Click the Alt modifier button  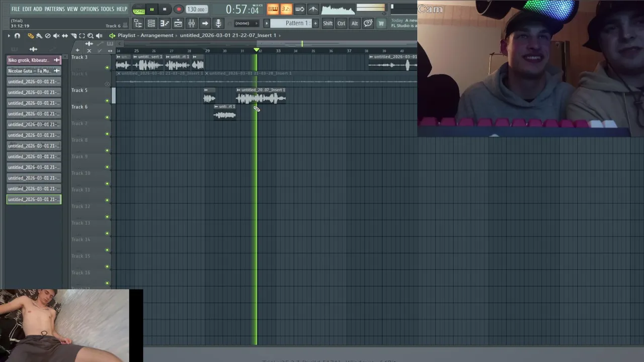click(x=355, y=23)
